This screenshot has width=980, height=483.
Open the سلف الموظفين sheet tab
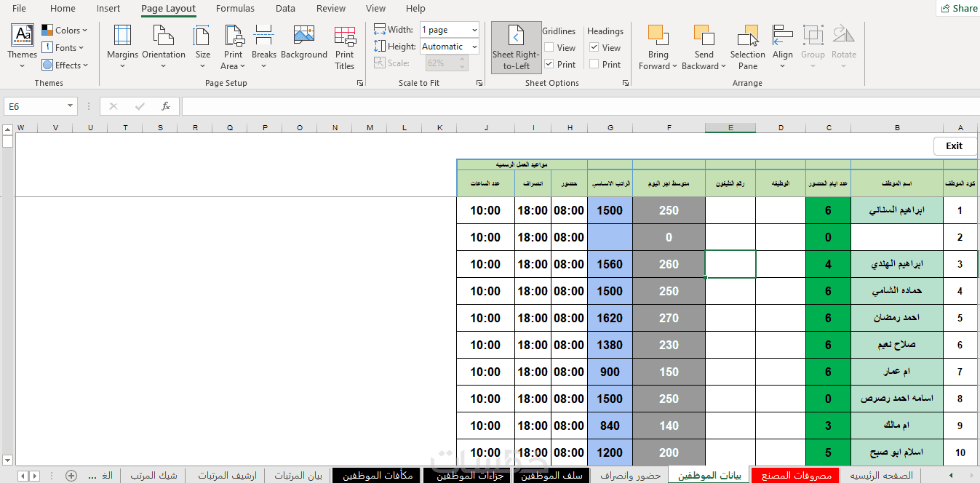coord(553,476)
